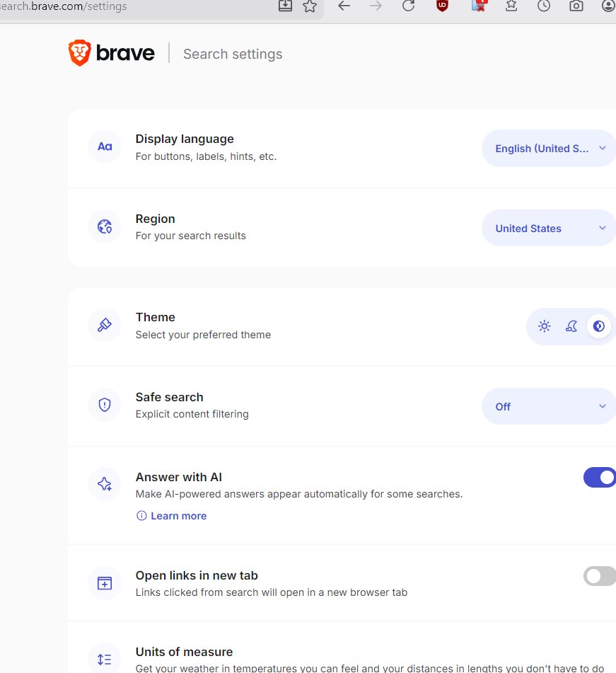Click the Safe search shield icon
Viewport: 616px width, 673px height.
tap(105, 405)
